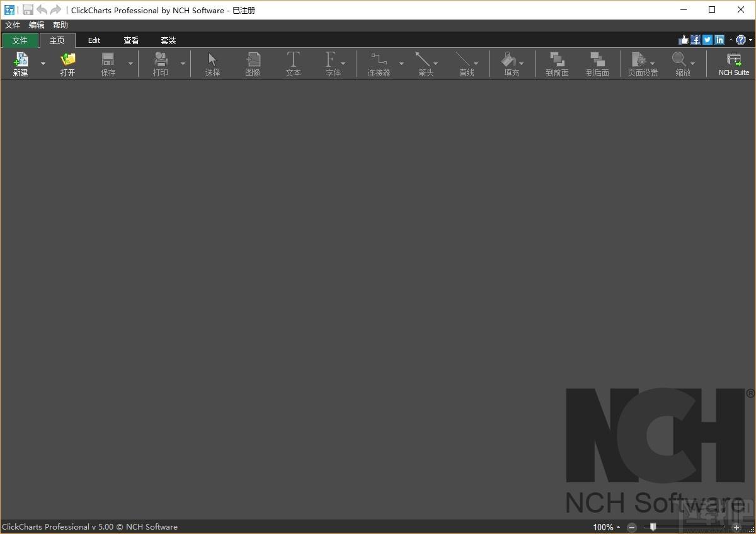Click the 字体 (Font) tool icon

pyautogui.click(x=330, y=59)
